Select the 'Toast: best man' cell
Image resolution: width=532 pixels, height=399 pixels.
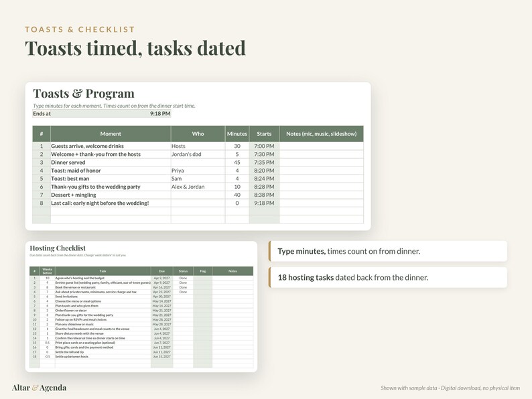[111, 179]
